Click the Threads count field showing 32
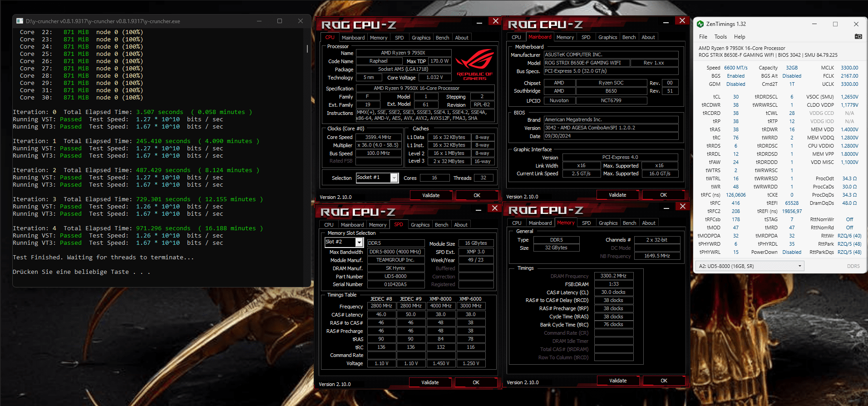 [483, 178]
